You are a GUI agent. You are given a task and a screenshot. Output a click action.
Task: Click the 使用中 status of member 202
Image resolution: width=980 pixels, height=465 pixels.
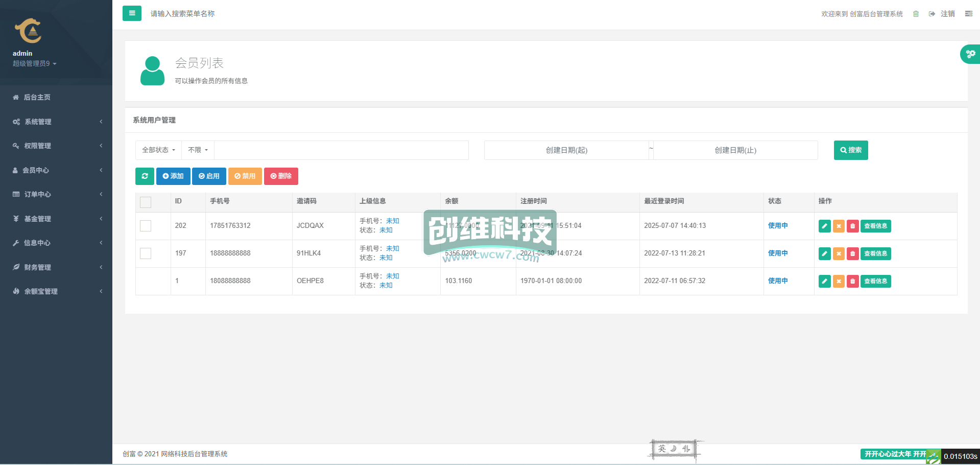click(778, 226)
